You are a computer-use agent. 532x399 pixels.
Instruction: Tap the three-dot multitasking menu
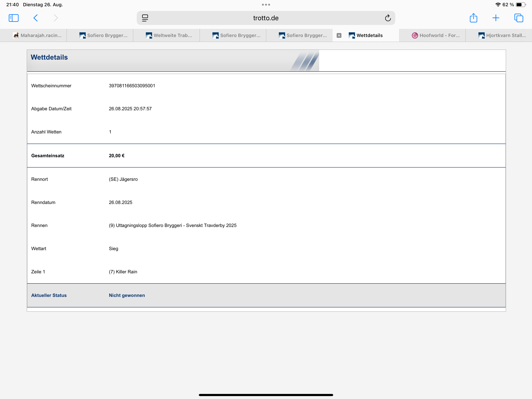click(266, 4)
